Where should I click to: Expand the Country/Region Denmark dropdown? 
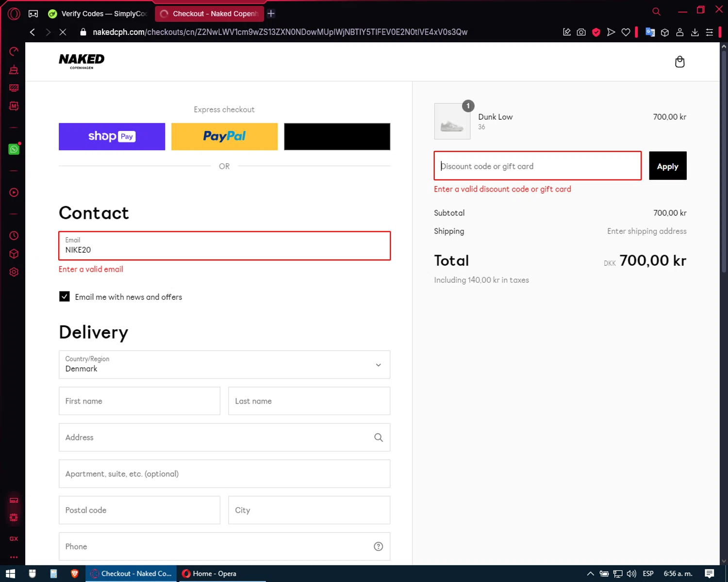pos(224,364)
